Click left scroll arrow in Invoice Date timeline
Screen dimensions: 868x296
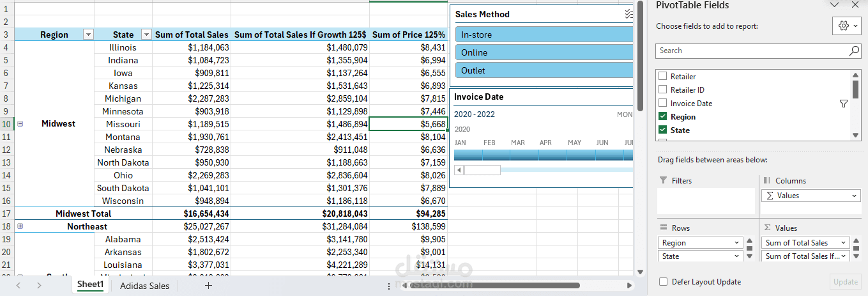click(x=459, y=170)
